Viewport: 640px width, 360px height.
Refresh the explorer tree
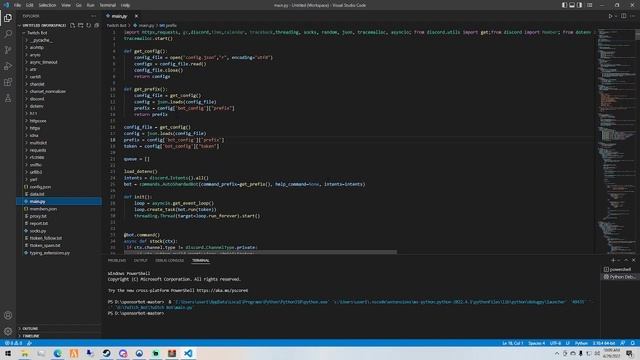coord(89,25)
